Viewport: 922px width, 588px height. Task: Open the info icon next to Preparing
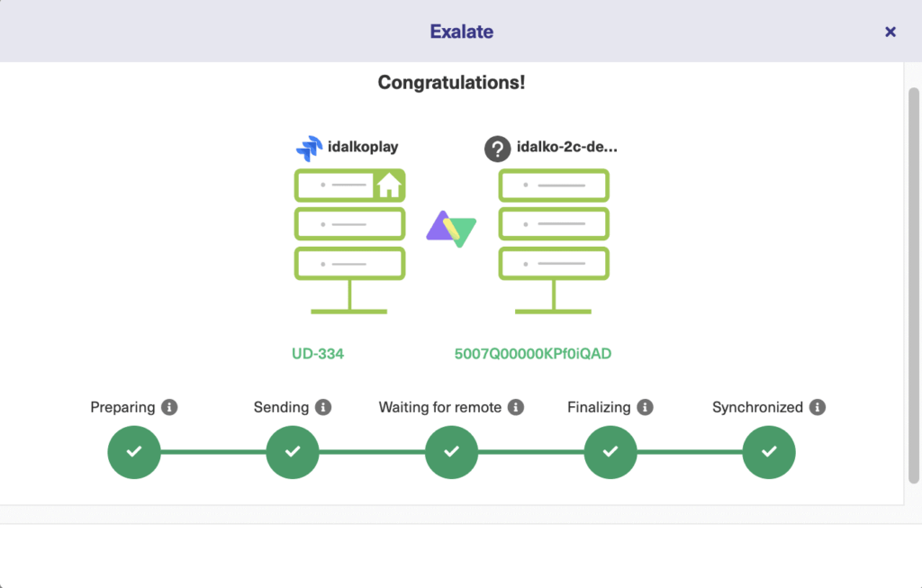(171, 407)
